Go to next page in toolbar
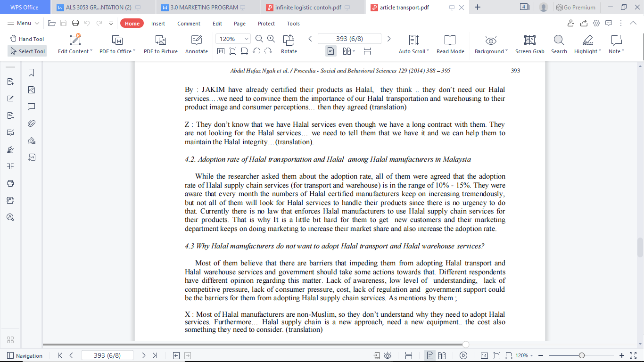 pyautogui.click(x=389, y=39)
